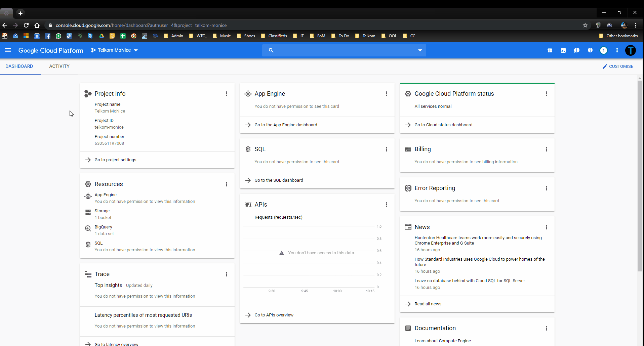
Task: Open the Music bookmarks folder
Action: pos(222,36)
